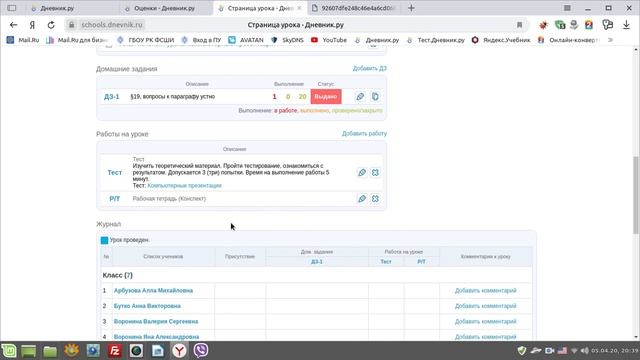Open Яндекс.Учебник bookmark

pyautogui.click(x=501, y=40)
